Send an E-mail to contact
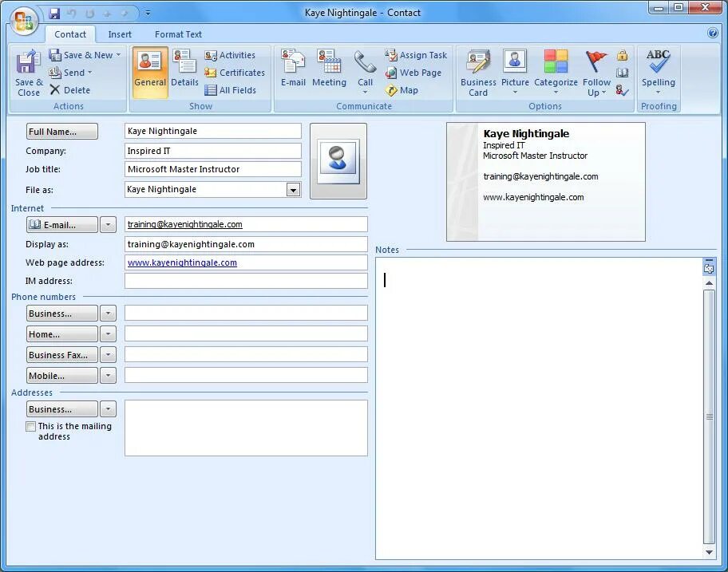Screen dimensions: 728x572 click(x=293, y=69)
